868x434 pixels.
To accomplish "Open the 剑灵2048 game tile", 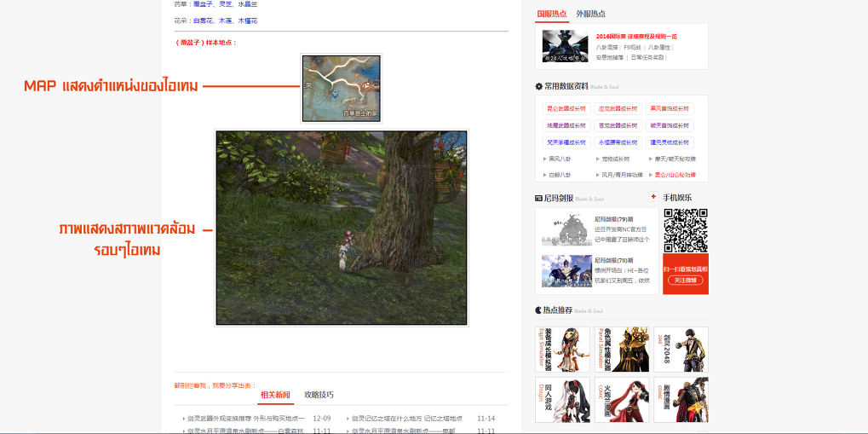I will [x=681, y=350].
